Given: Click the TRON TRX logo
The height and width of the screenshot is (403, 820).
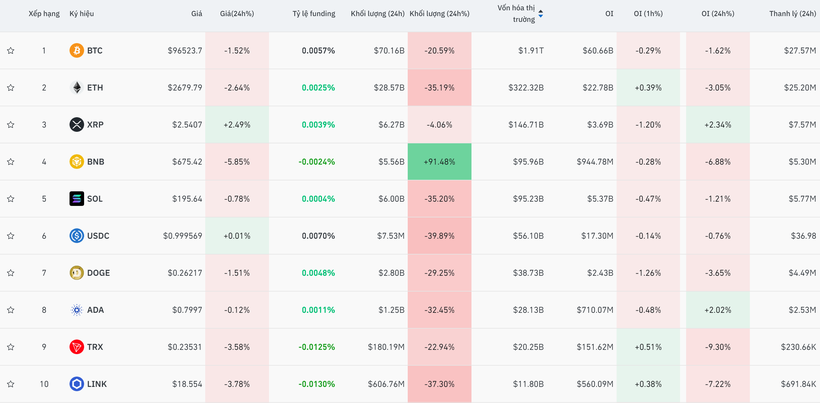Looking at the screenshot, I should tap(76, 347).
